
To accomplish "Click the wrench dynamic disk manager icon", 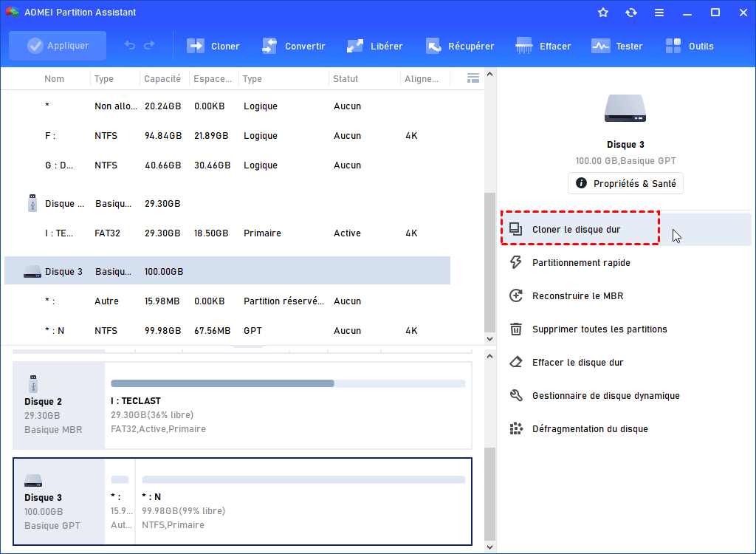I will click(x=516, y=396).
